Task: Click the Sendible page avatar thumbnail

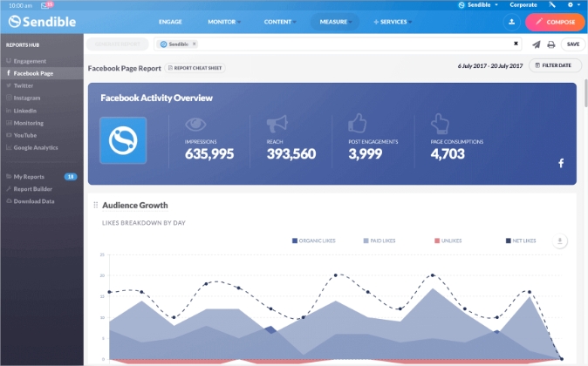Action: click(123, 140)
